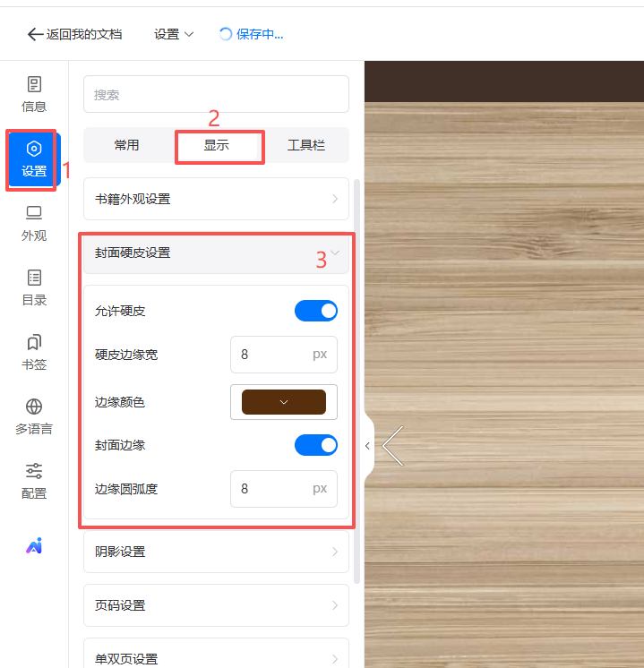
Task: Open the 设置 dropdown in top bar
Action: coord(174,34)
